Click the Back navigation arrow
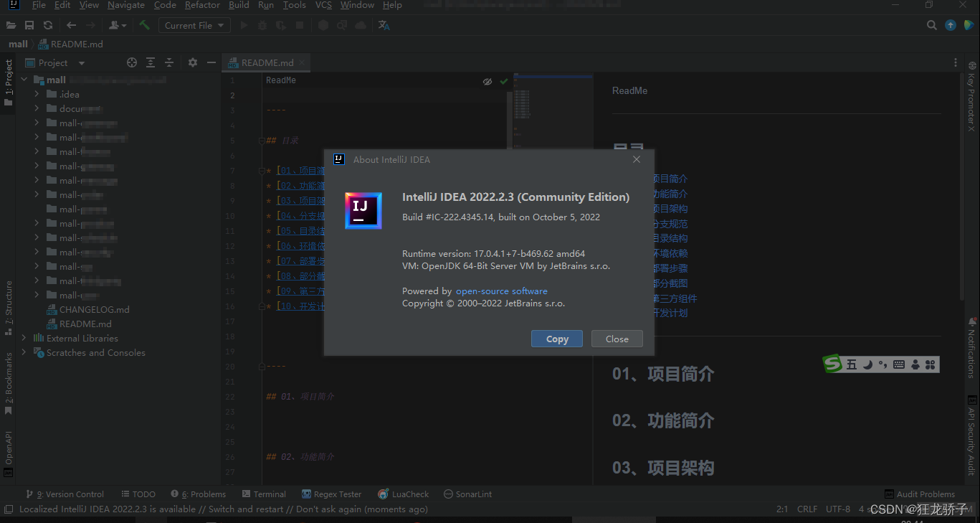 [x=71, y=25]
